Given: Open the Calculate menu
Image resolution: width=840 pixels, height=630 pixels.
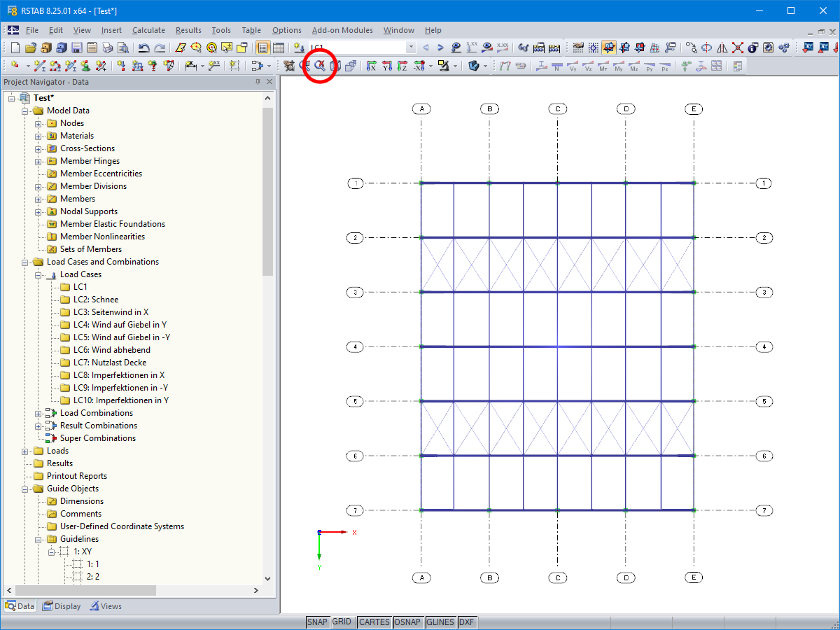Looking at the screenshot, I should (148, 30).
